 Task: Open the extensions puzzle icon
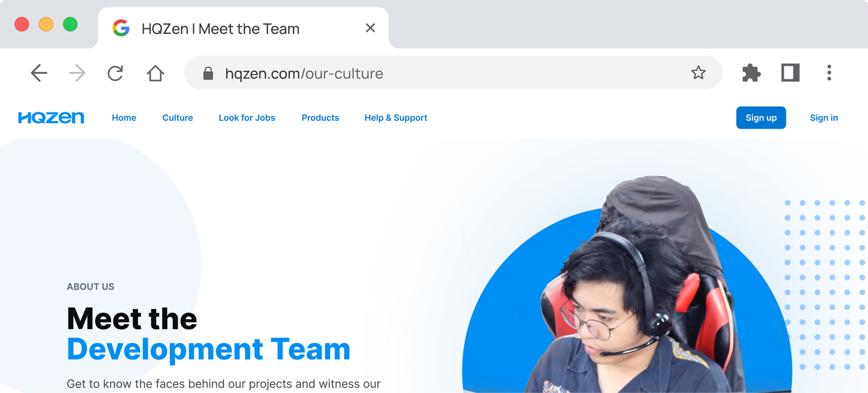coord(751,73)
